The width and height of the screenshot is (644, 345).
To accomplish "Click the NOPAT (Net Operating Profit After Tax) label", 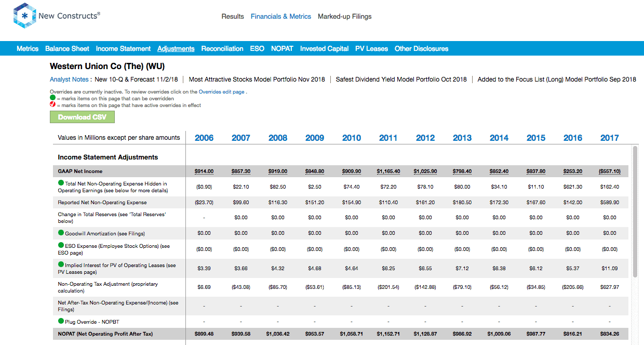I will pos(105,334).
